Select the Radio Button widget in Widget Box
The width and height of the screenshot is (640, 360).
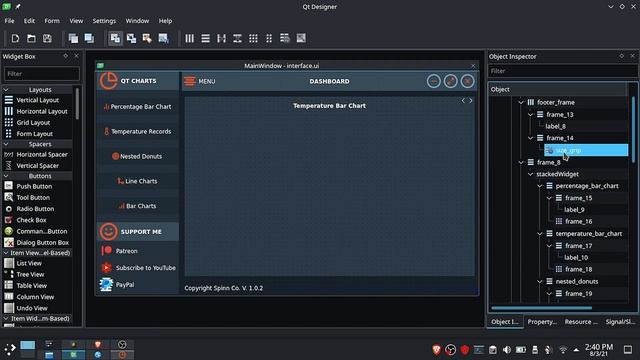pyautogui.click(x=35, y=209)
